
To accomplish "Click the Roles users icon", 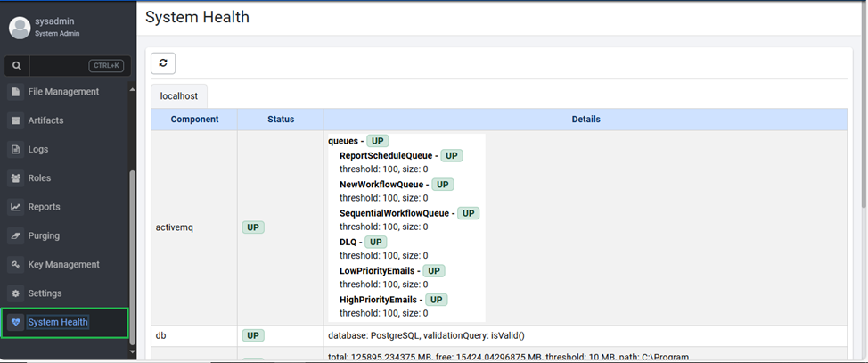I will (x=15, y=177).
